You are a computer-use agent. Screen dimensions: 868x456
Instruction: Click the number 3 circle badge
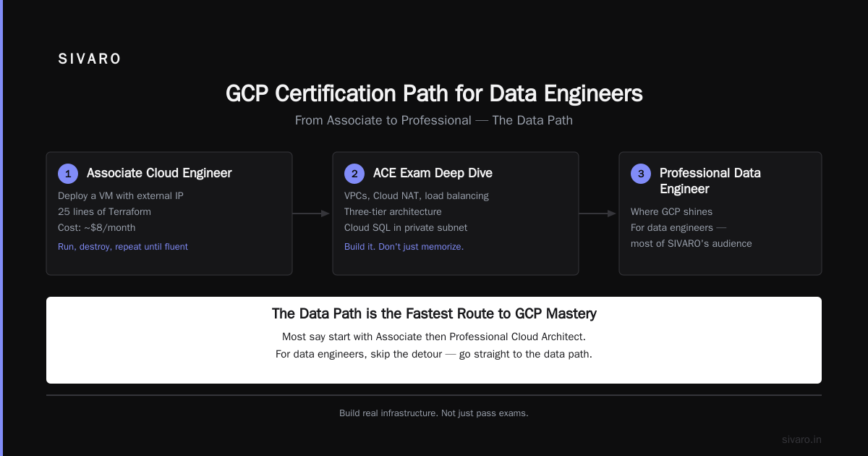pos(641,174)
